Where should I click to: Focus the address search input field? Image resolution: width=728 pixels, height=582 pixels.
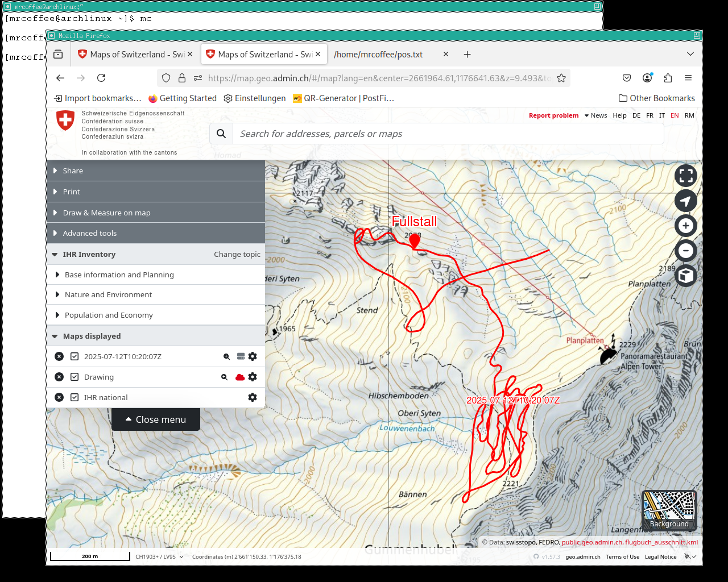(448, 134)
